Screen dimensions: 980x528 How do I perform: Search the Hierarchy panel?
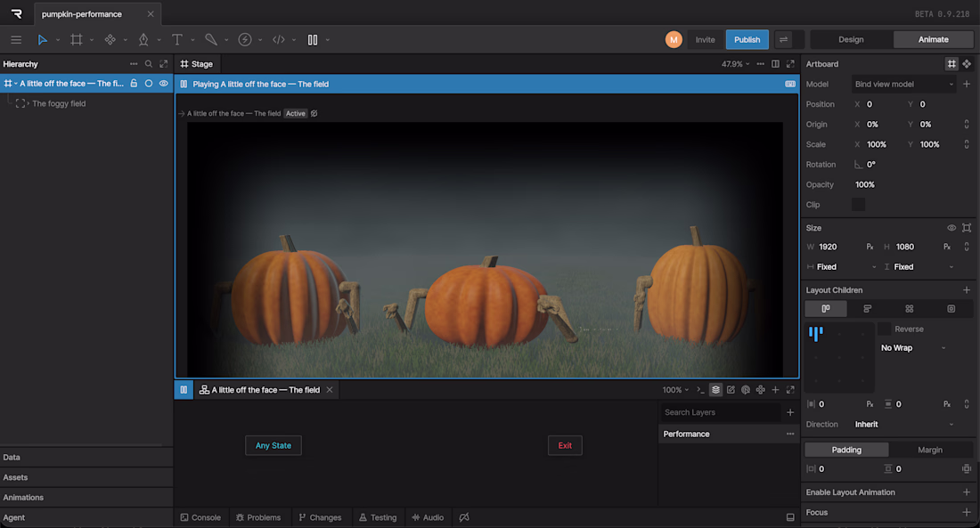(149, 64)
